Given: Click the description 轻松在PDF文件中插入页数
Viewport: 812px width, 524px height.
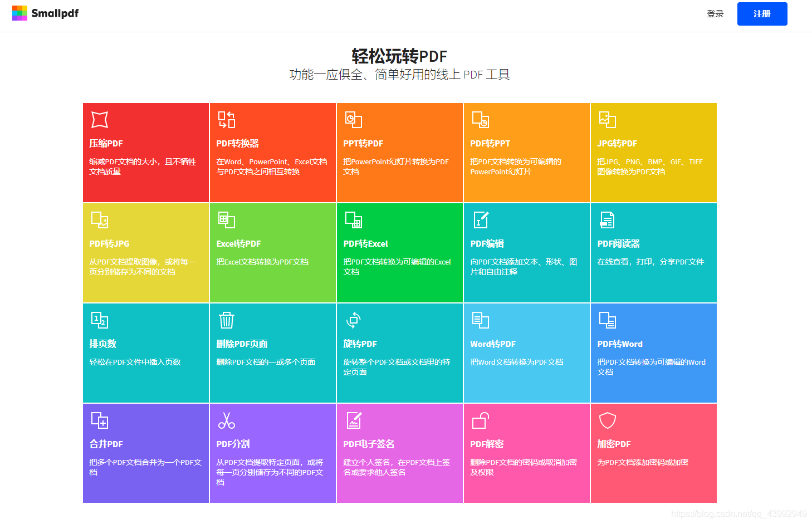Looking at the screenshot, I should 135,362.
